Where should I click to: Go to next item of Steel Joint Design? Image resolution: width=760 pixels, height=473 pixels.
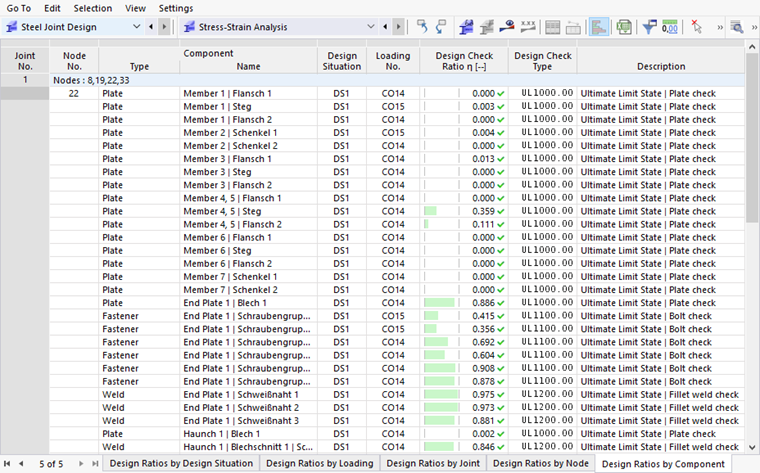[x=164, y=27]
